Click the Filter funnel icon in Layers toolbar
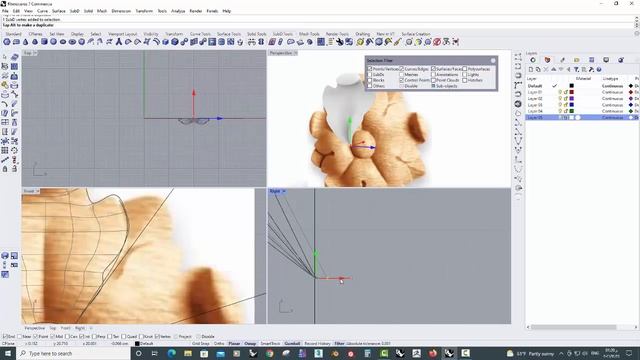This screenshot has height=360, width=640. [576, 69]
